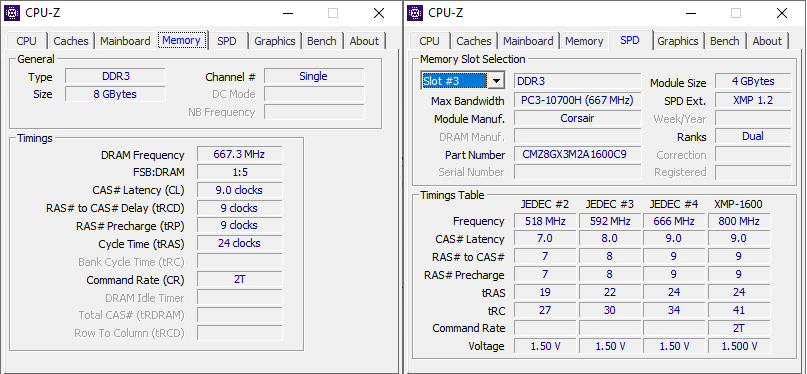This screenshot has height=374, width=807.
Task: Select the Mainboard tab in right window
Action: 528,41
